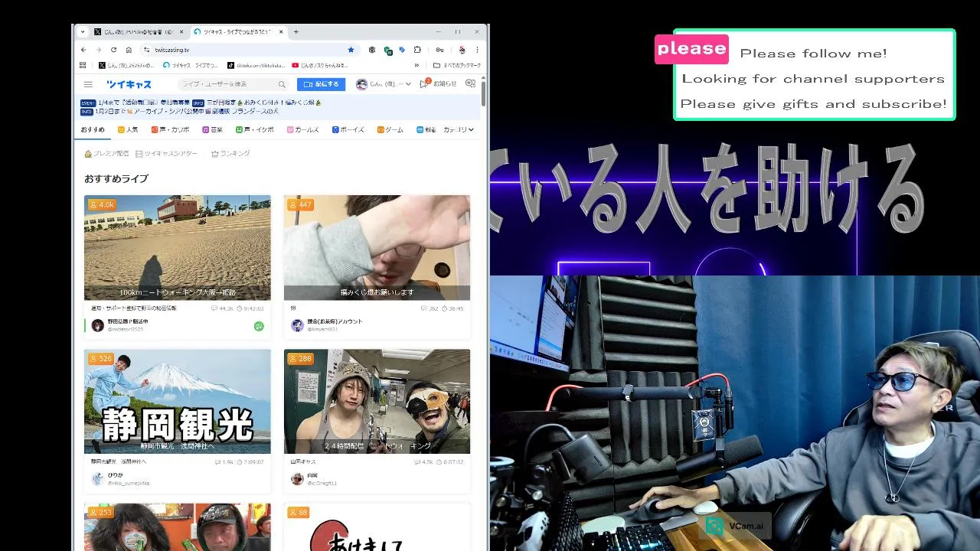This screenshot has height=551, width=980.
Task: Select the 声・イケボ category tab
Action: pos(255,130)
